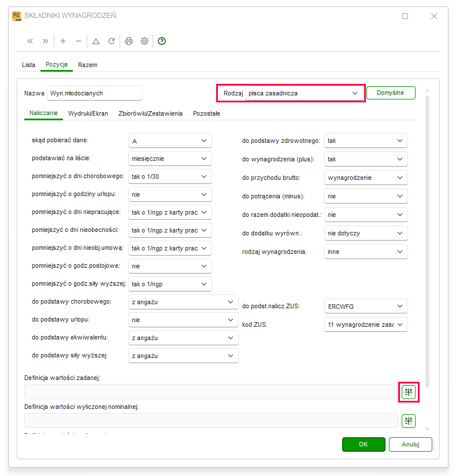Open formula editor for Definicja wartości zadanej
Image resolution: width=456 pixels, height=476 pixels.
pyautogui.click(x=409, y=392)
